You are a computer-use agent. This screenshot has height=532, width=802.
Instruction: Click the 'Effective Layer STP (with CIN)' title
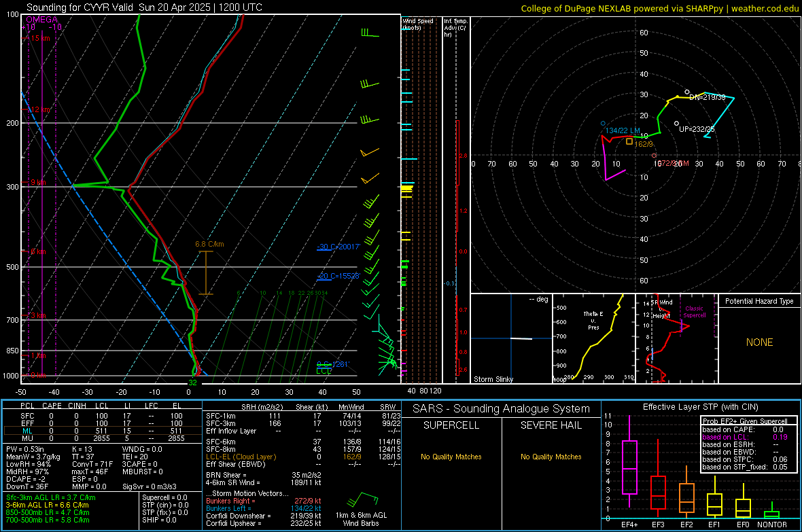click(x=700, y=407)
